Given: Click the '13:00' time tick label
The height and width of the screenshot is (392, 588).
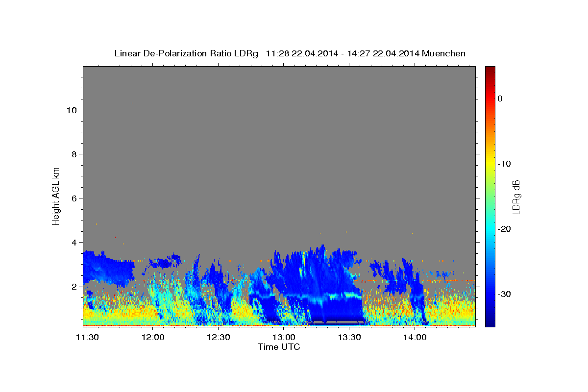Looking at the screenshot, I should coord(284,338).
